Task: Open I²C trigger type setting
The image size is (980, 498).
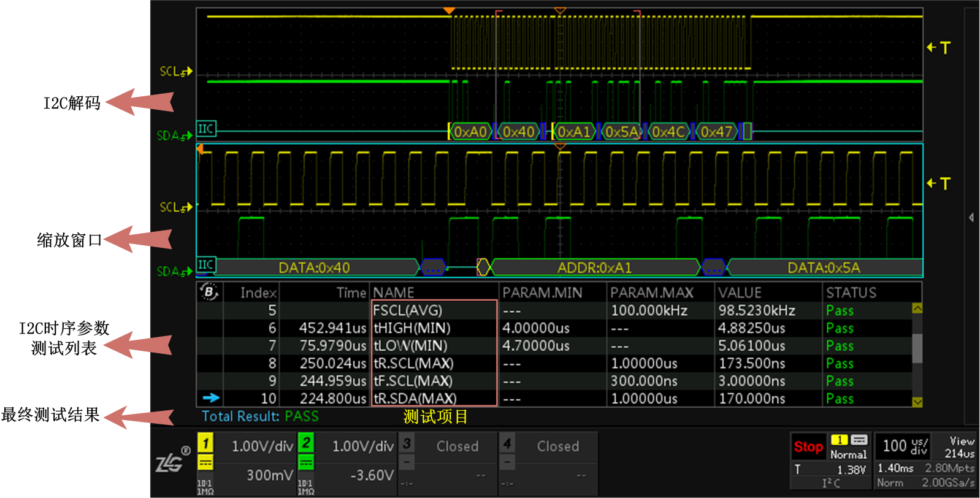Action: click(x=831, y=483)
